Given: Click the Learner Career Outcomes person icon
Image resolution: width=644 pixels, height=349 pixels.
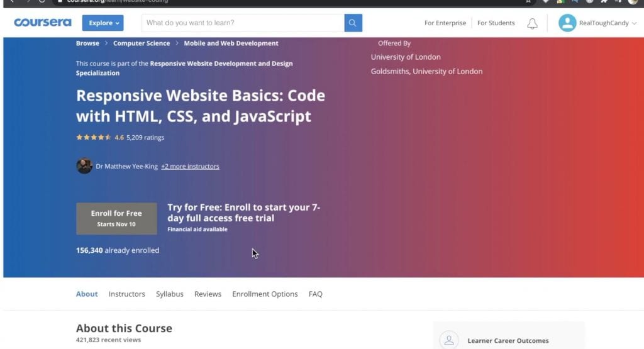Looking at the screenshot, I should 449,340.
